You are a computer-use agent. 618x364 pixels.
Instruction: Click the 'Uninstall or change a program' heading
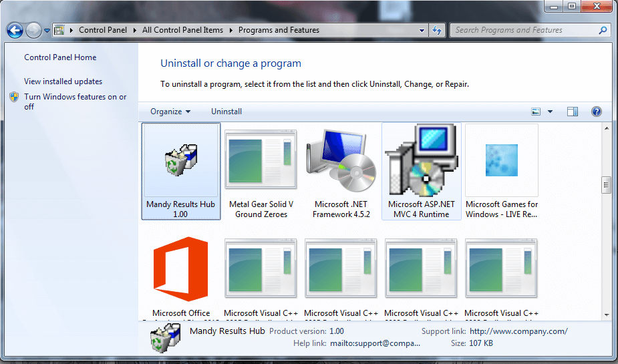coord(230,63)
